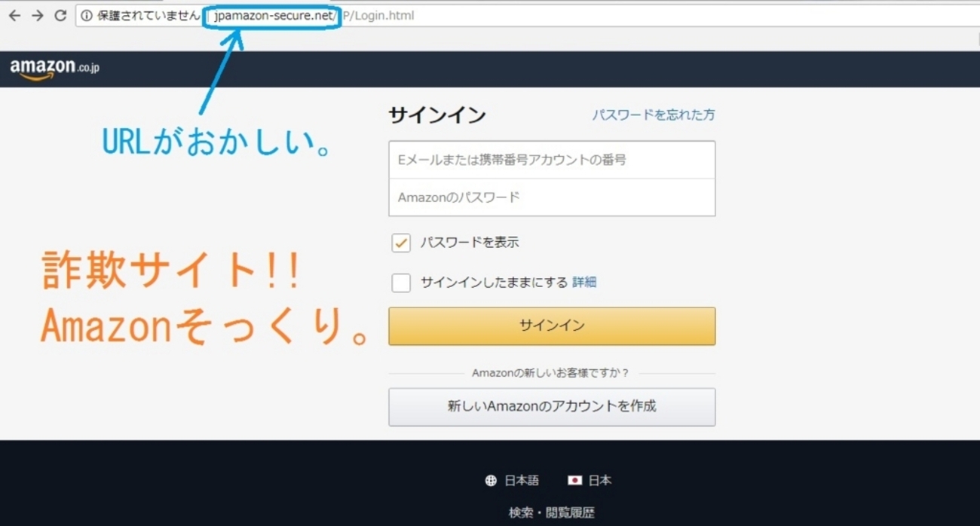Open 検索・閲覧履歴 footer link

point(551,513)
